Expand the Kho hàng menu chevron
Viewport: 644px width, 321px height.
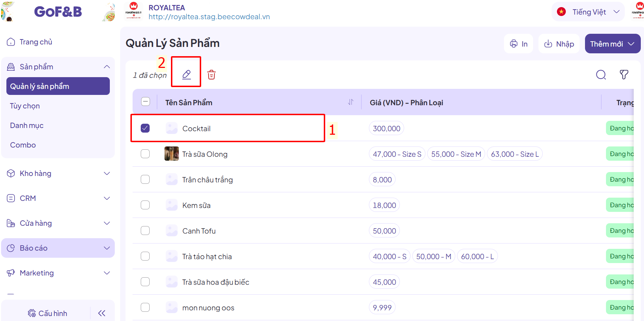107,173
